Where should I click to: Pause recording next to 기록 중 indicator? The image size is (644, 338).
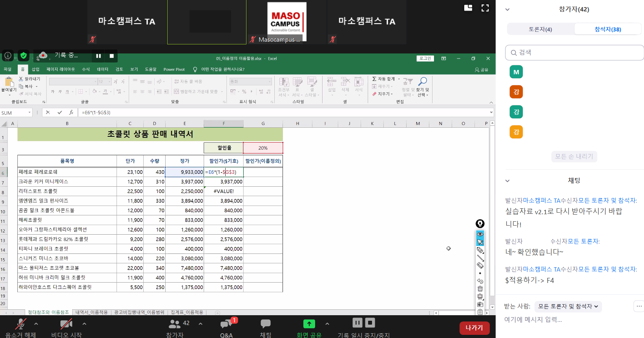99,56
